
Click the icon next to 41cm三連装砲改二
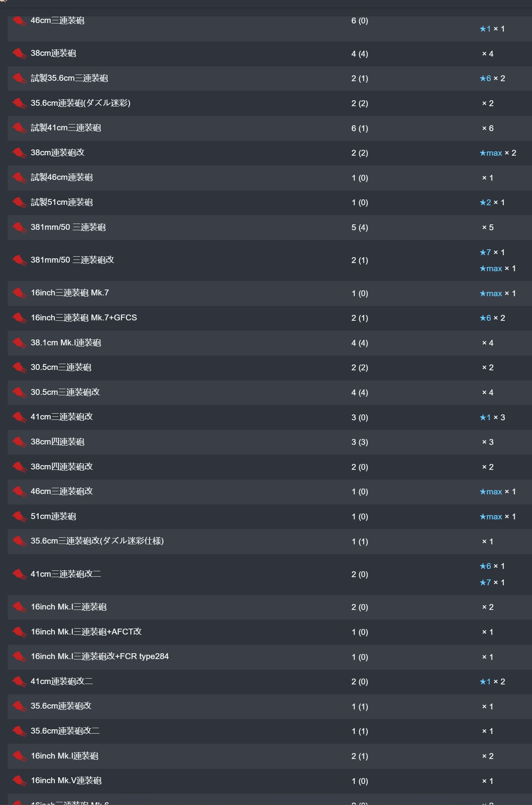19,574
